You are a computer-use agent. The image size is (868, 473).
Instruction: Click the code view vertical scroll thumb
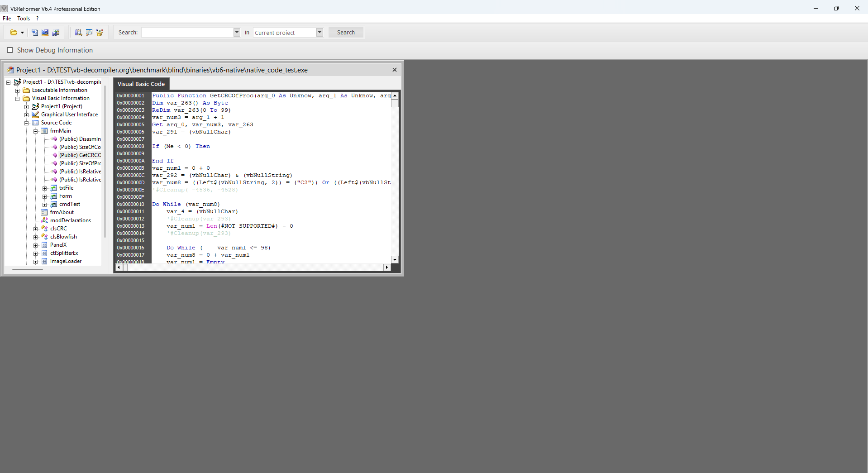point(395,103)
